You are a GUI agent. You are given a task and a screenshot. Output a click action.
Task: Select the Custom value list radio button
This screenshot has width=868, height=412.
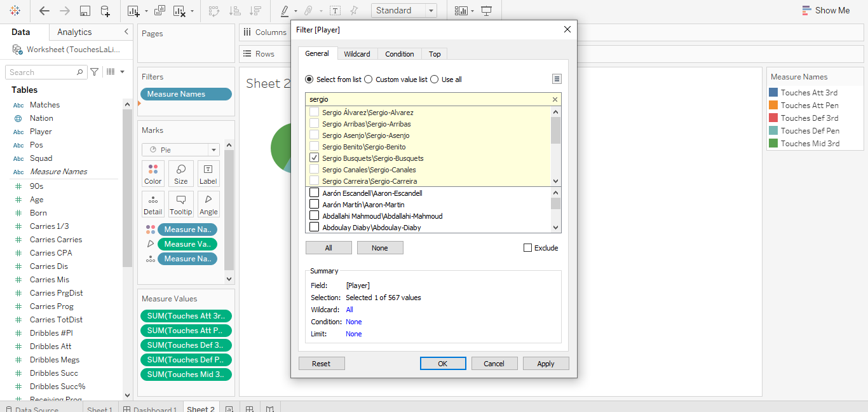pyautogui.click(x=369, y=79)
